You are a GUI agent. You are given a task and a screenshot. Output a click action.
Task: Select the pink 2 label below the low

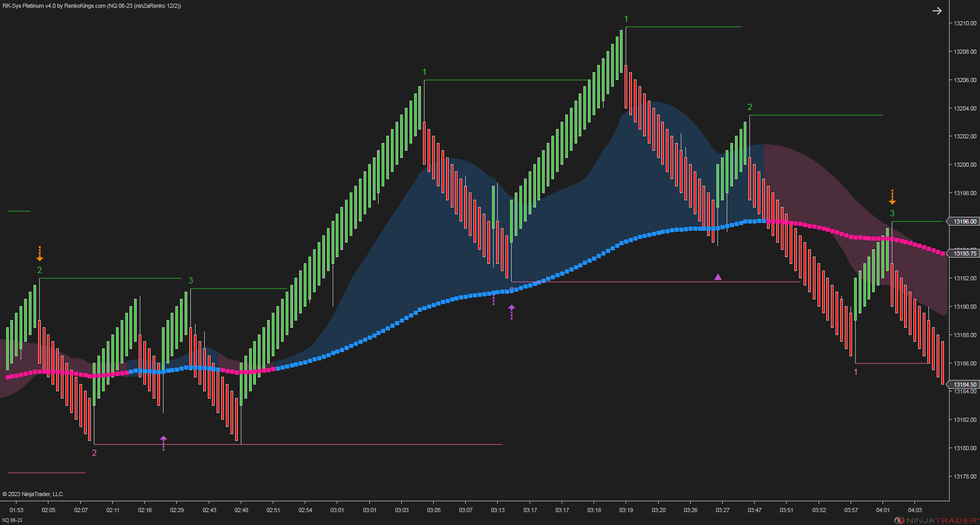tap(94, 453)
